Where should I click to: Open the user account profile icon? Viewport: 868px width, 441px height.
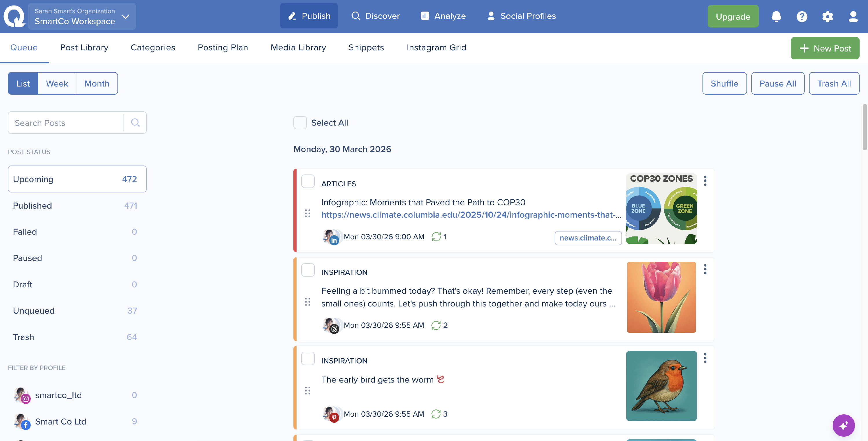tap(853, 16)
